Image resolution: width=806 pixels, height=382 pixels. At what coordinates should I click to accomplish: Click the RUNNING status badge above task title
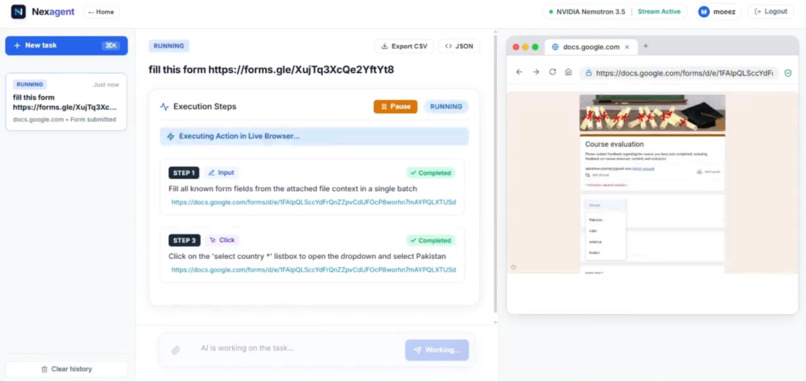[x=169, y=46]
